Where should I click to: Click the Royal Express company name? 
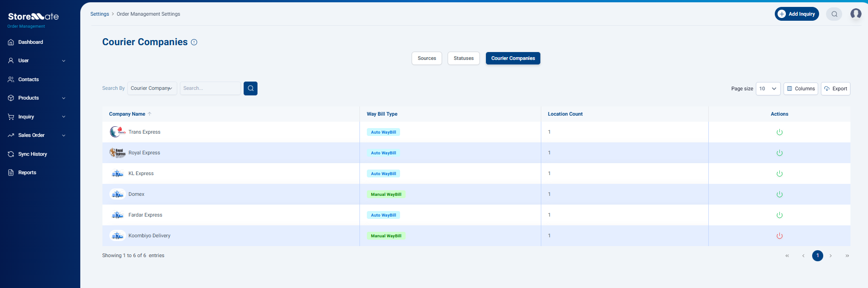(144, 153)
